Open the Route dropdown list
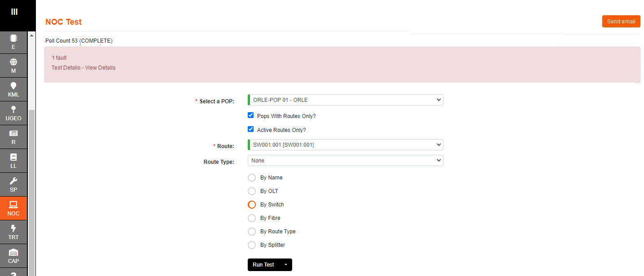This screenshot has width=644, height=276. point(345,145)
